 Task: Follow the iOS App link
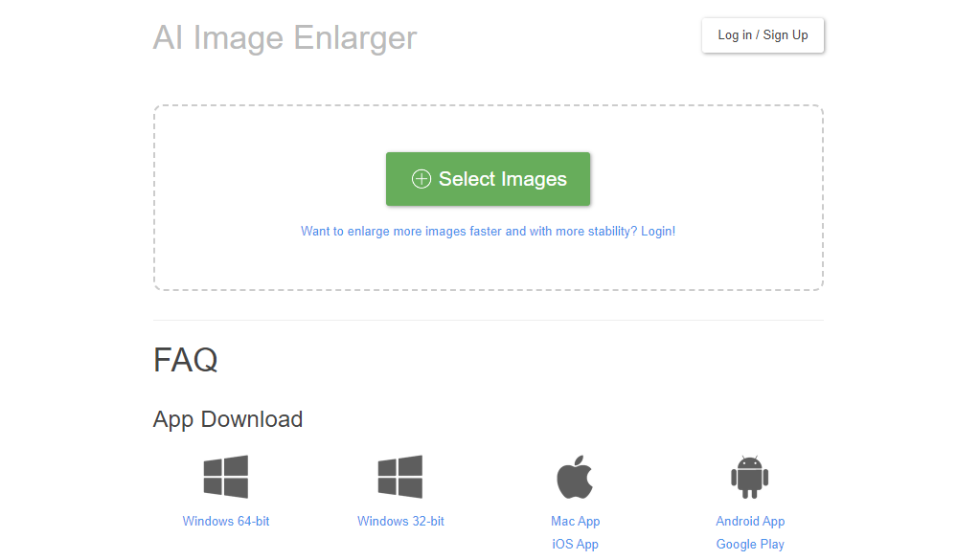pyautogui.click(x=575, y=545)
